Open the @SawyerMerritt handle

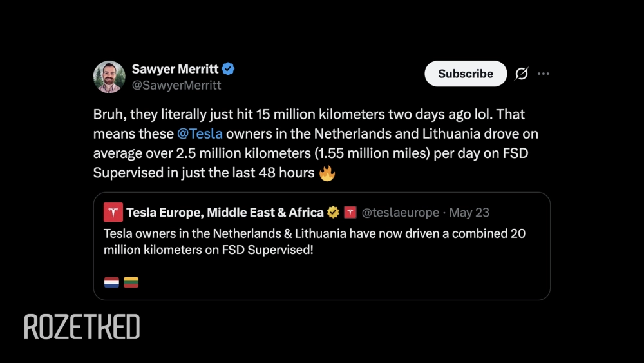(176, 85)
